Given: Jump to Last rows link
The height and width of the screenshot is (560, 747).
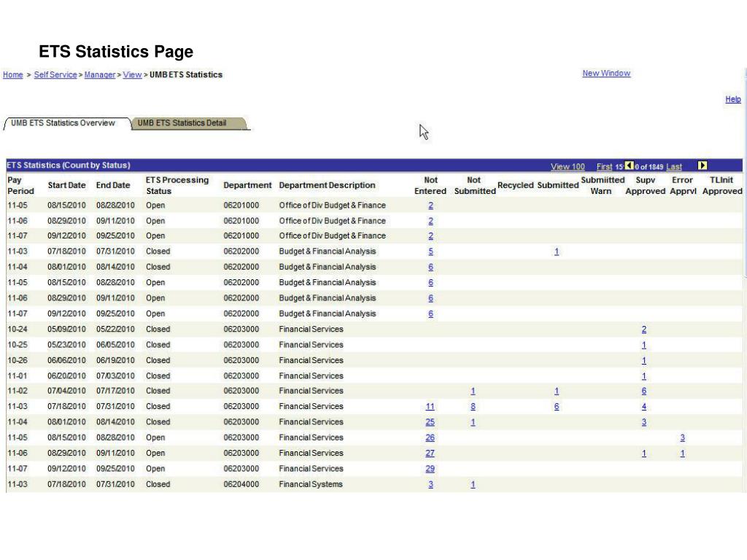Looking at the screenshot, I should pos(674,167).
